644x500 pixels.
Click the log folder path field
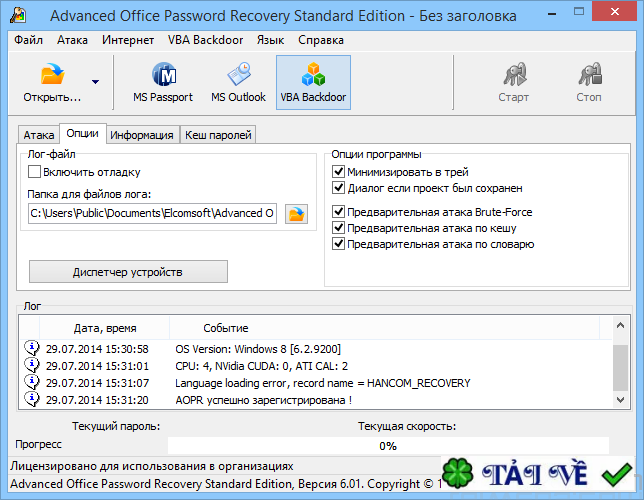pos(152,214)
